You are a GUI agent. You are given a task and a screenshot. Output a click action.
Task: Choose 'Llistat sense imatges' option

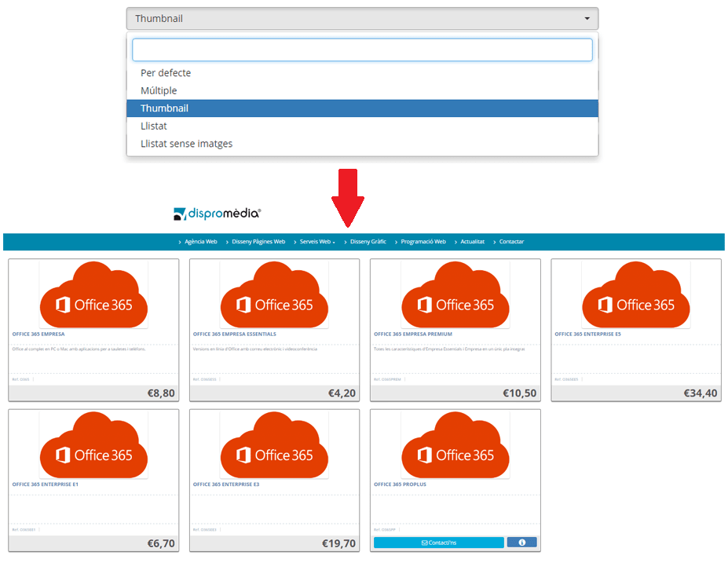pos(362,144)
